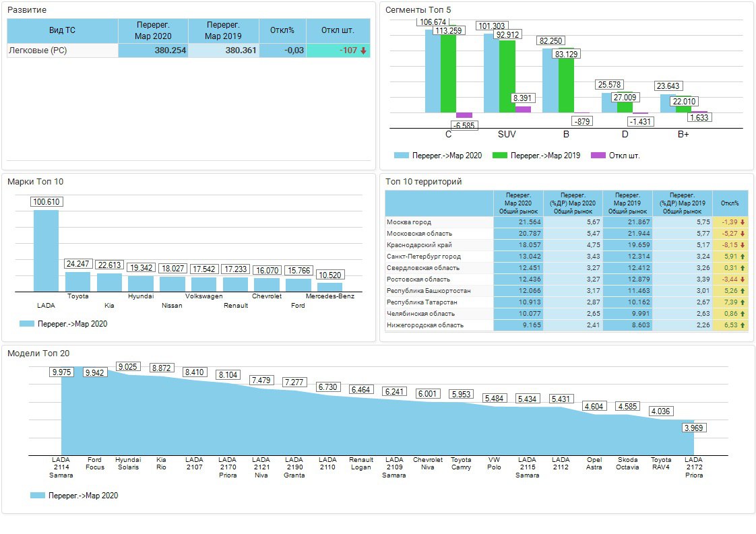This screenshot has width=756, height=534.
Task: Click the green arrow in Свердловская область row
Action: pyautogui.click(x=743, y=268)
